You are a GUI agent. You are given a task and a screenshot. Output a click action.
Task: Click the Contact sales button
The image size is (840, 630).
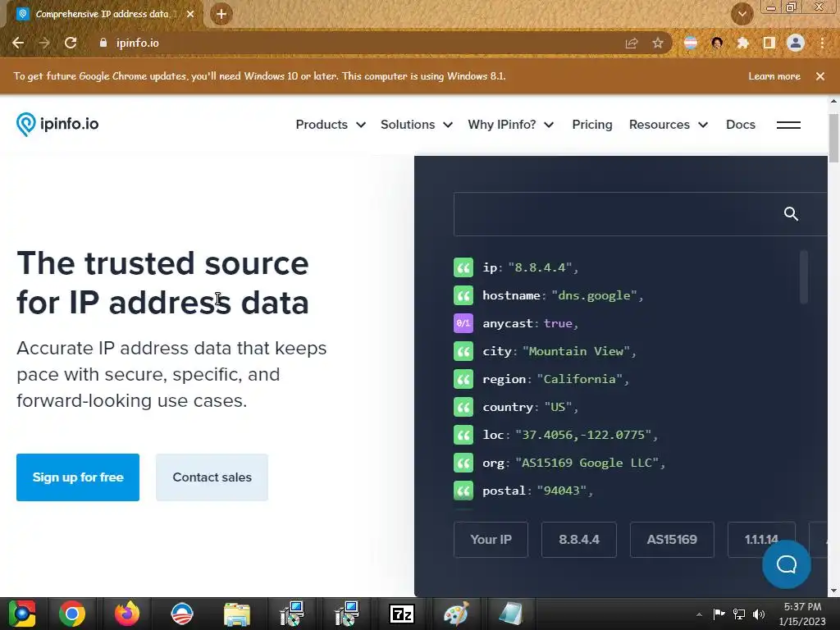point(212,477)
